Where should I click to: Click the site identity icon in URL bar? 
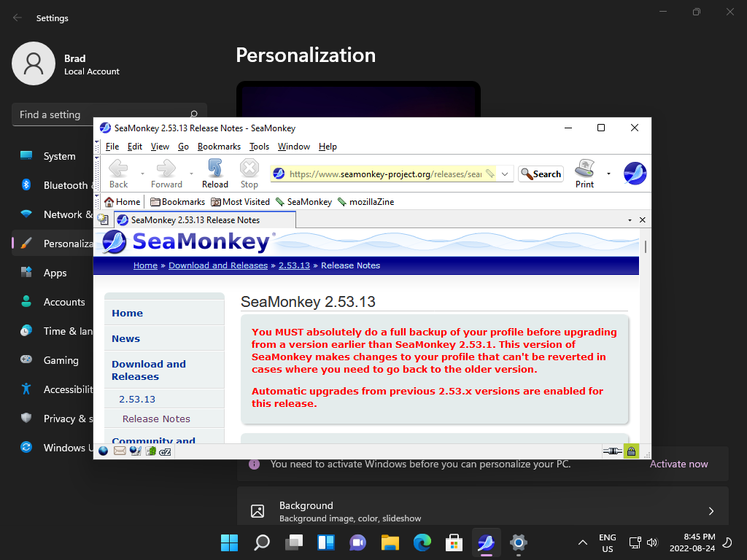coord(279,174)
